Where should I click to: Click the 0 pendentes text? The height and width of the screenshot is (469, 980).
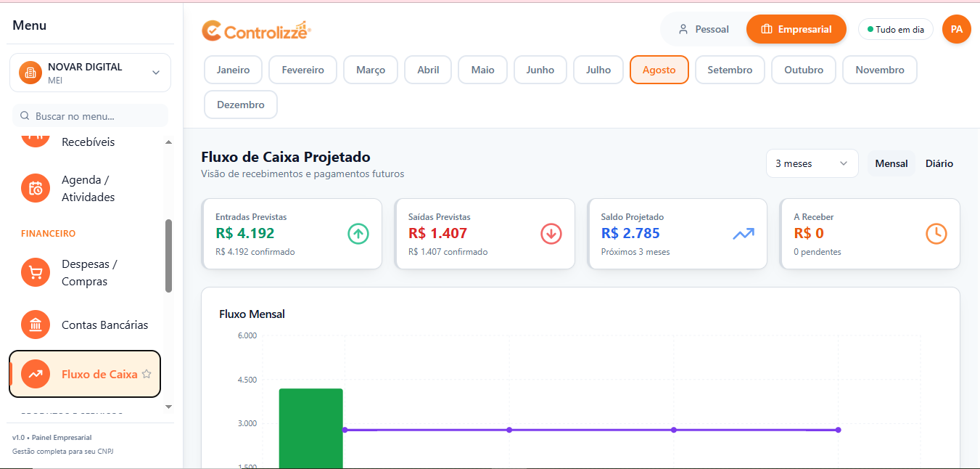coord(818,252)
